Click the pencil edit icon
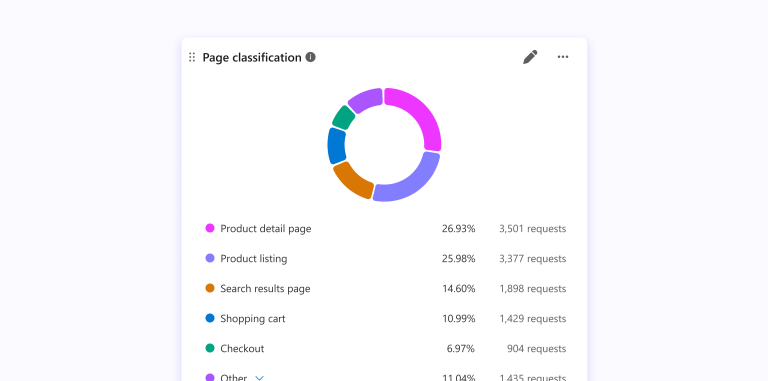 [530, 57]
